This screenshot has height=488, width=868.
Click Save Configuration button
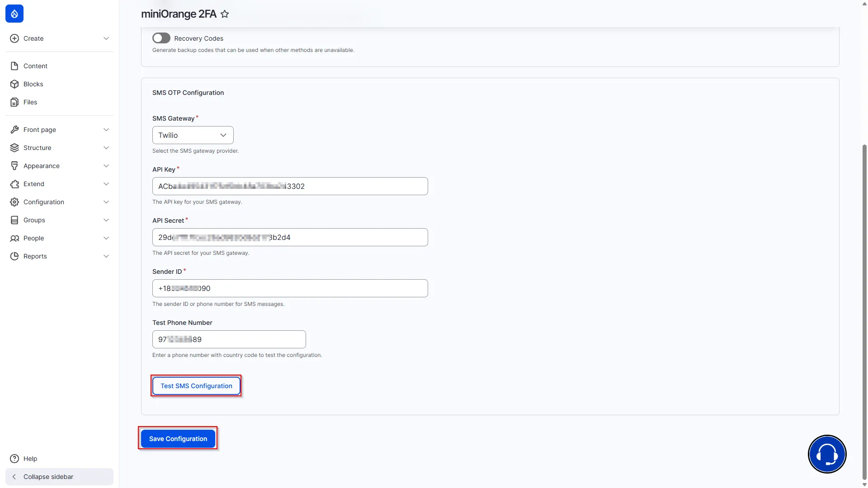[x=178, y=439]
